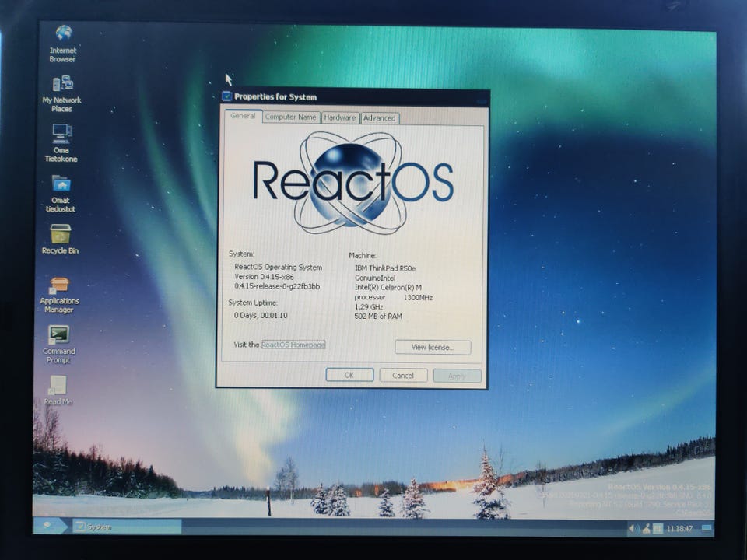Screen dimensions: 747x560
Task: Visit the ReactOS Homepage link
Action: coord(293,345)
